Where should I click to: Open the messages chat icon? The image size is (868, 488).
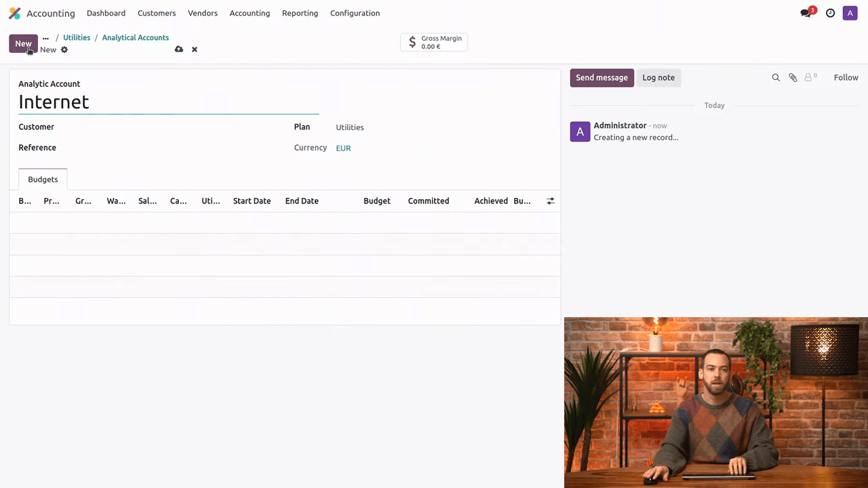pyautogui.click(x=806, y=13)
